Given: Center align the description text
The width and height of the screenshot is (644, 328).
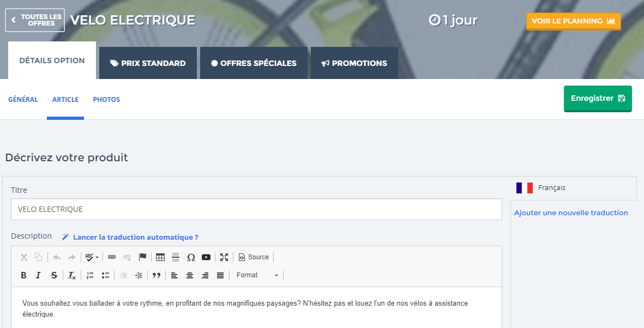Looking at the screenshot, I should tap(190, 275).
